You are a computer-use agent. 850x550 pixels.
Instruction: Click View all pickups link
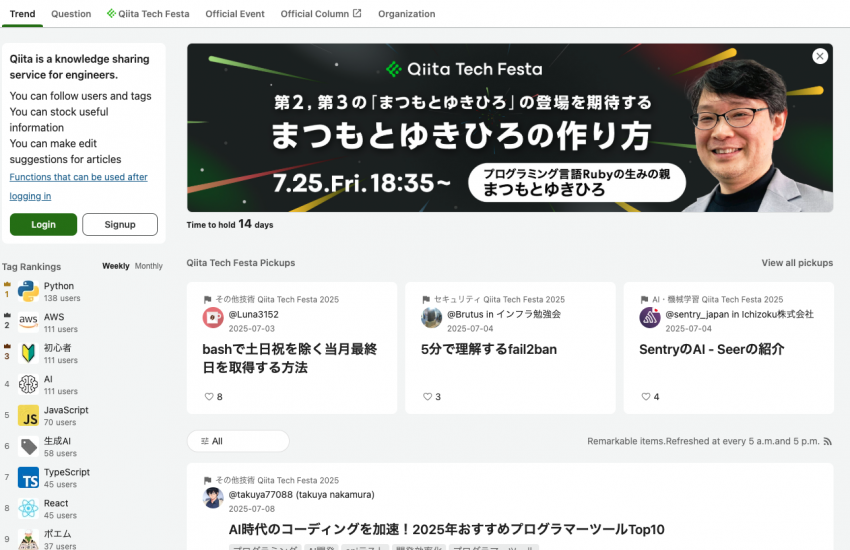tap(797, 263)
